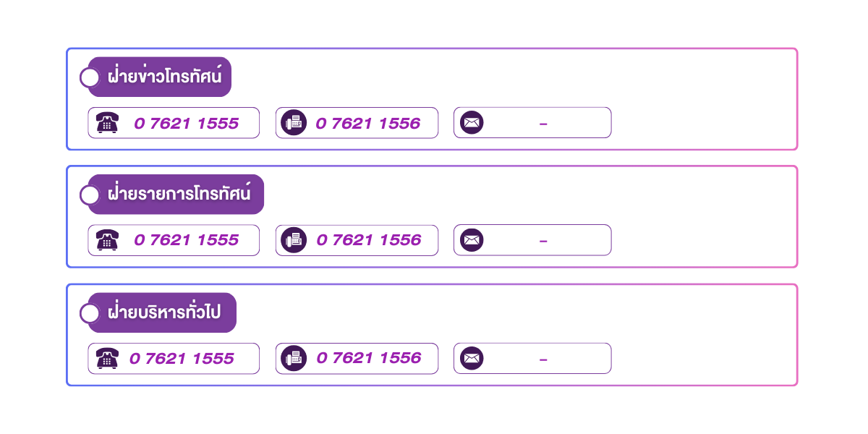Open the ฝ่ายรายการโทรทัศน์ department label
Screen dimensions: 868x434
click(x=179, y=195)
